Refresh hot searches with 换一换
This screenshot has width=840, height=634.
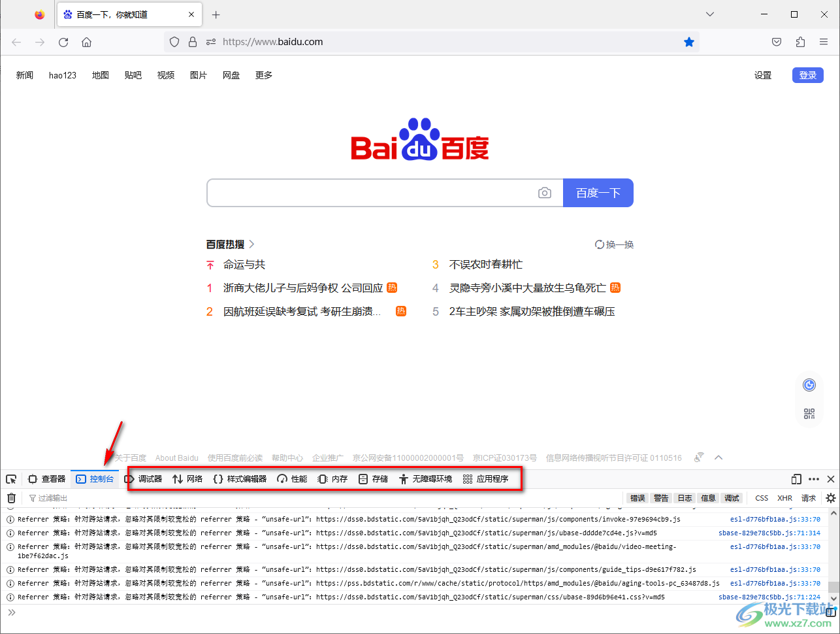pyautogui.click(x=615, y=244)
